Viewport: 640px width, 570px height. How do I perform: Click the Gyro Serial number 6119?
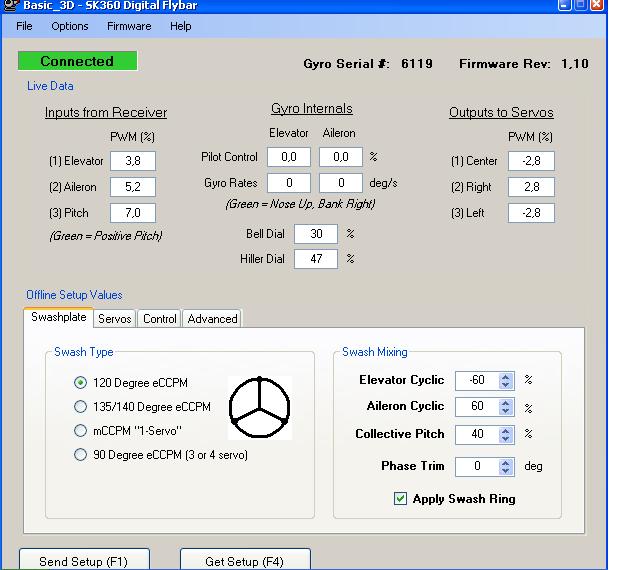pos(417,64)
